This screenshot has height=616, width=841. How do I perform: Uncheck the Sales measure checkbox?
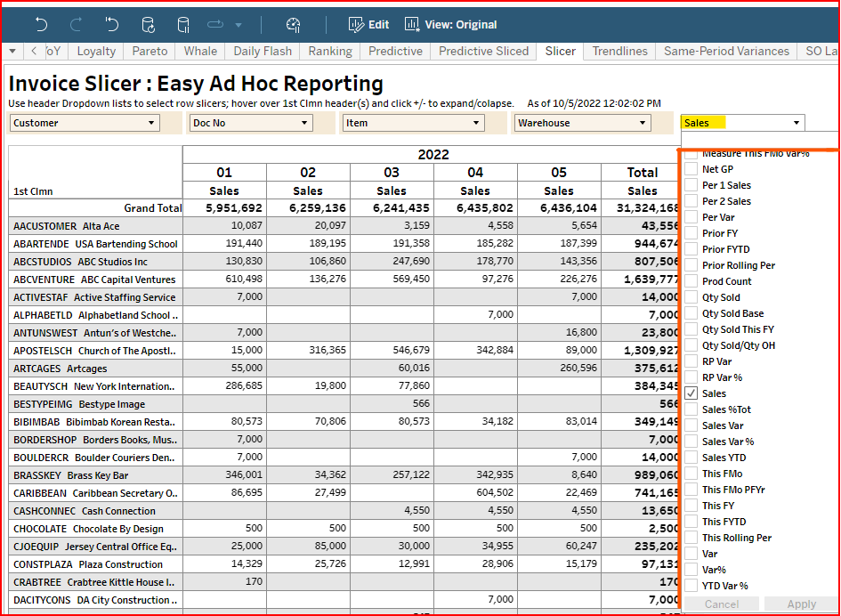tap(691, 393)
